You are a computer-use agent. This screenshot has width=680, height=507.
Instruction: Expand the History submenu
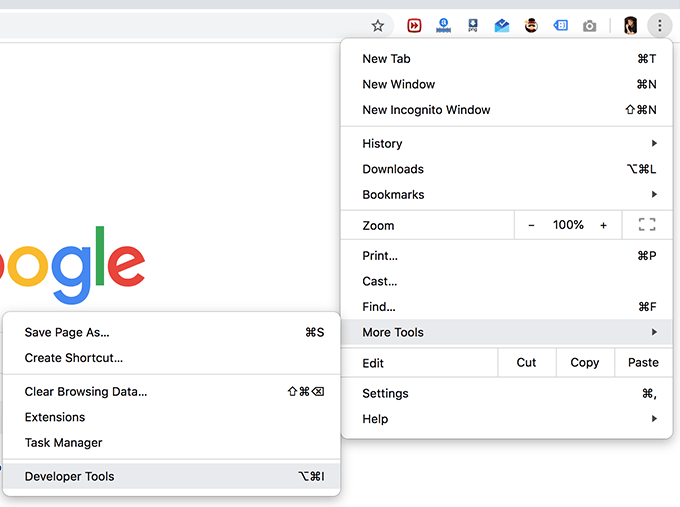pos(507,144)
